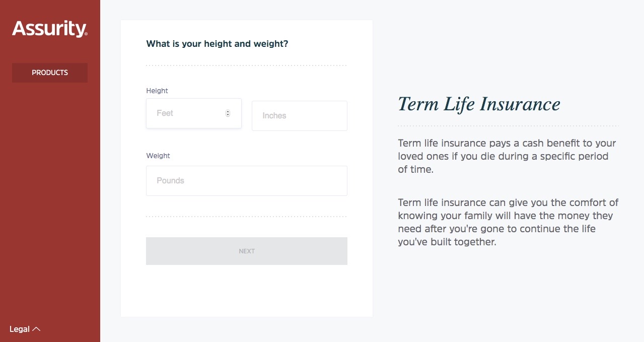Focus the Pounds weight field
644x342 pixels.
pyautogui.click(x=247, y=181)
